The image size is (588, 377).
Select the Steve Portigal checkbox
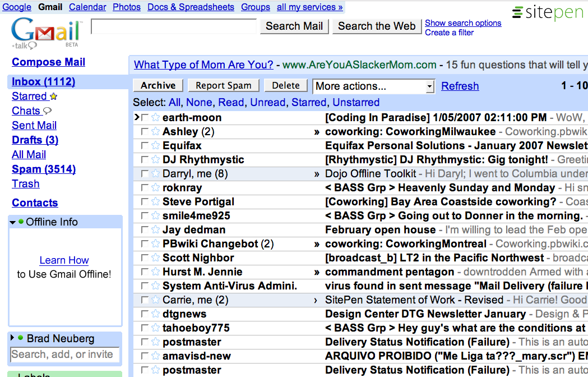[x=145, y=201]
